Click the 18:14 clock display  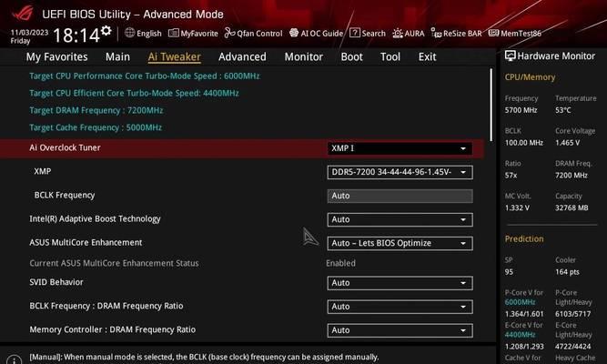pos(76,35)
